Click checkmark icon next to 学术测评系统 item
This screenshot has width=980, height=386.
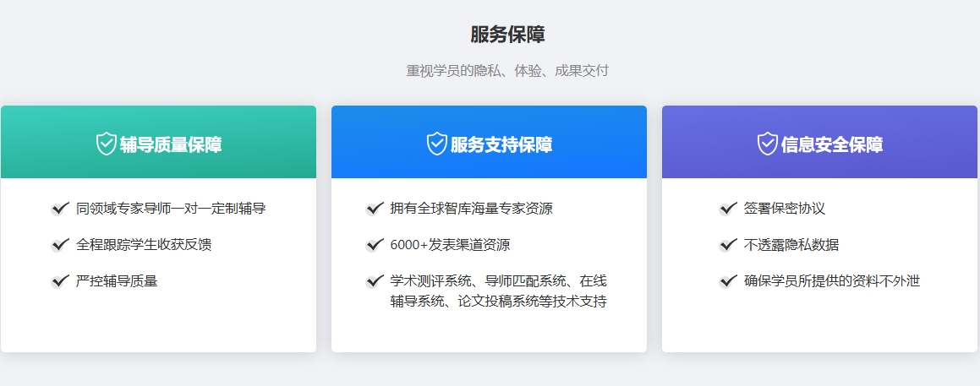click(375, 281)
